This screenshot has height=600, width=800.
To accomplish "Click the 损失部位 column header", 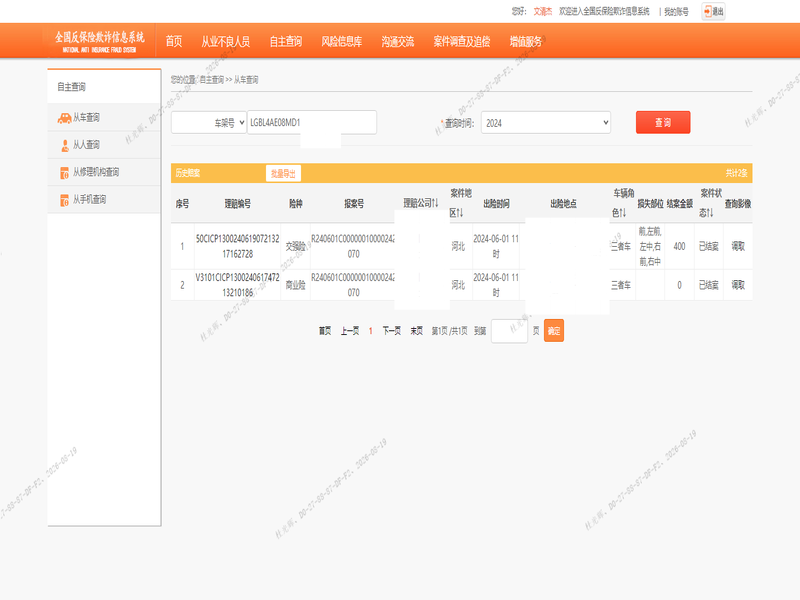I will click(650, 204).
